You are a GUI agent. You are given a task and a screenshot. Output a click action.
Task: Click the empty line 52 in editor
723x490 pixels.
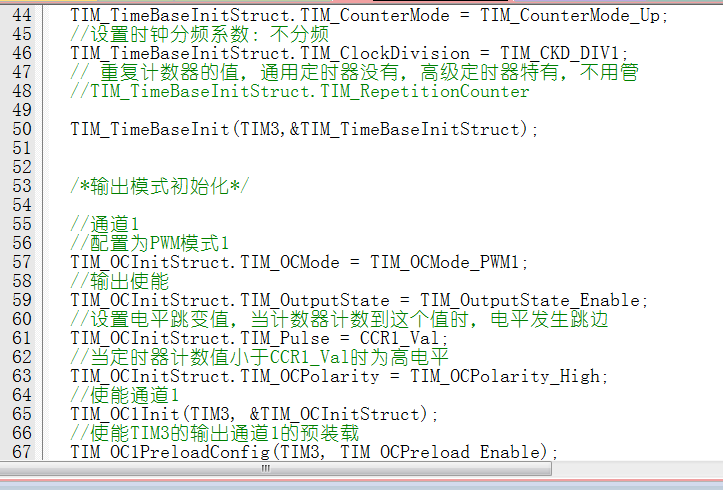click(300, 167)
